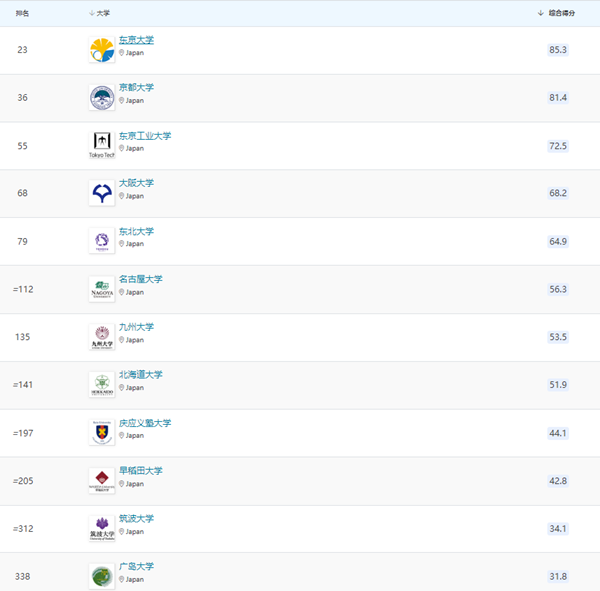
Task: Open the 筑波大学 link
Action: [x=136, y=518]
